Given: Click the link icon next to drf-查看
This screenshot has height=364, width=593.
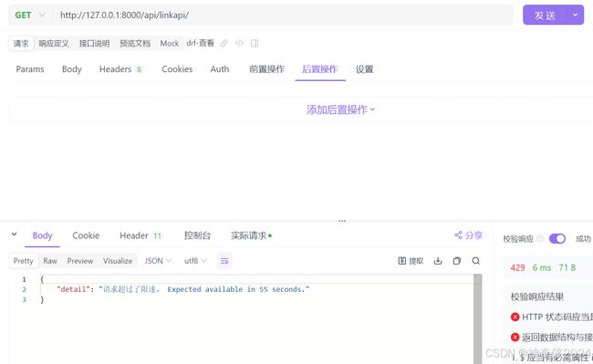Looking at the screenshot, I should click(224, 43).
